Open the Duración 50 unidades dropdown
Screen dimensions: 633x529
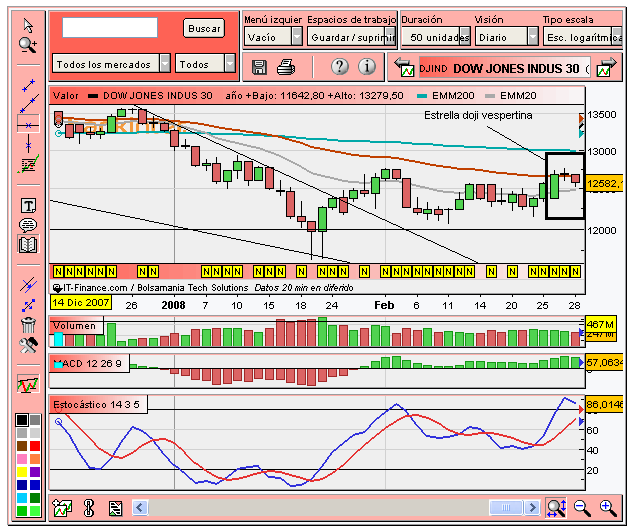pos(436,37)
